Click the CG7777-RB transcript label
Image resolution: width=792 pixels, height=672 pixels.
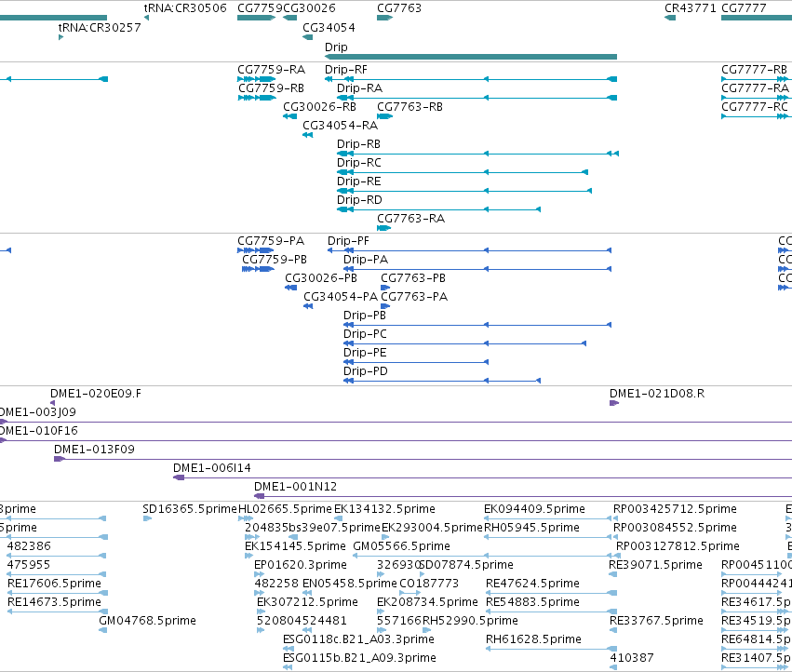754,70
